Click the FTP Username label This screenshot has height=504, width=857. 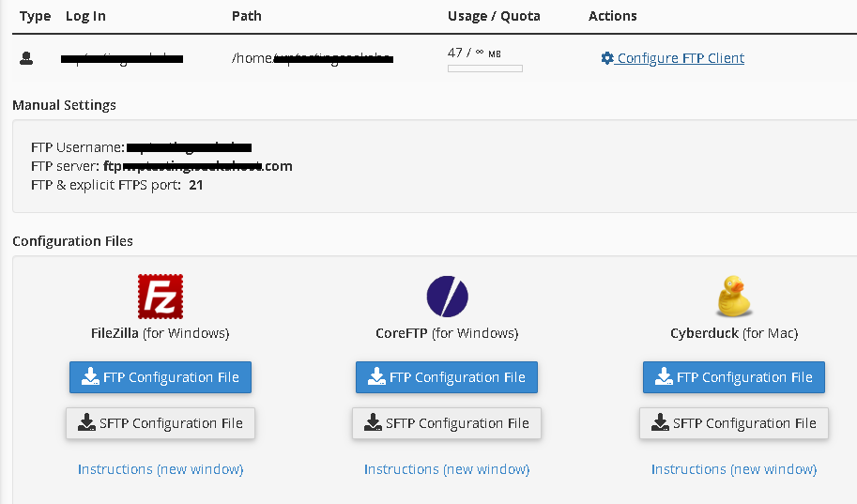pos(78,147)
